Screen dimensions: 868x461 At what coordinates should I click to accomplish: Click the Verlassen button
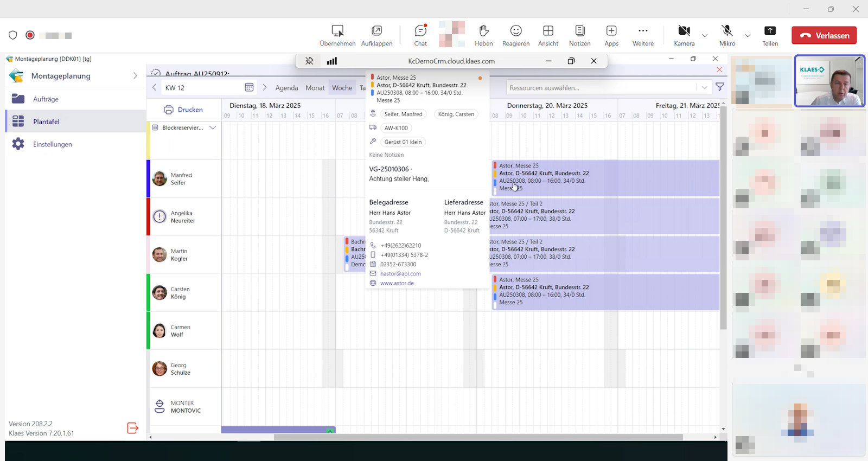point(824,35)
